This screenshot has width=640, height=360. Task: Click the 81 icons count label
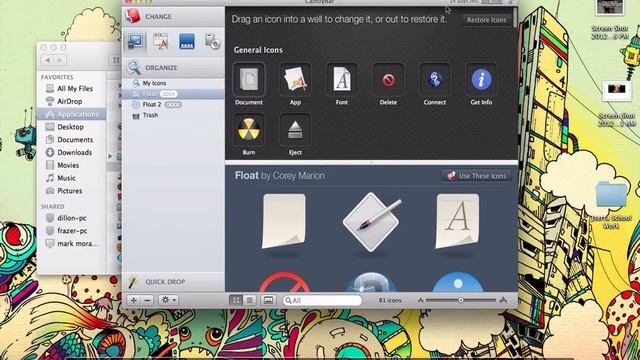[x=390, y=300]
